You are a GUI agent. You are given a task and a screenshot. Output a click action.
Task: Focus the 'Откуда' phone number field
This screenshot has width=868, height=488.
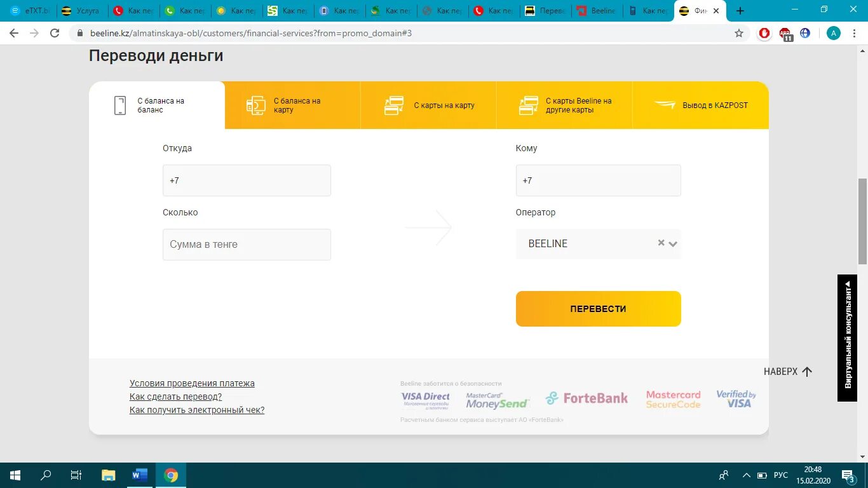pyautogui.click(x=247, y=180)
